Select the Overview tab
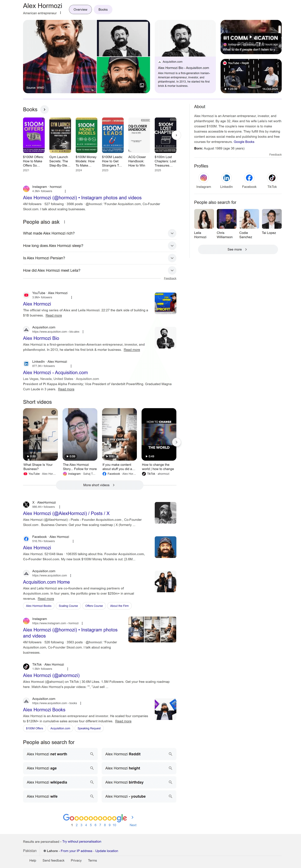This screenshot has width=301, height=868. coord(80,9)
